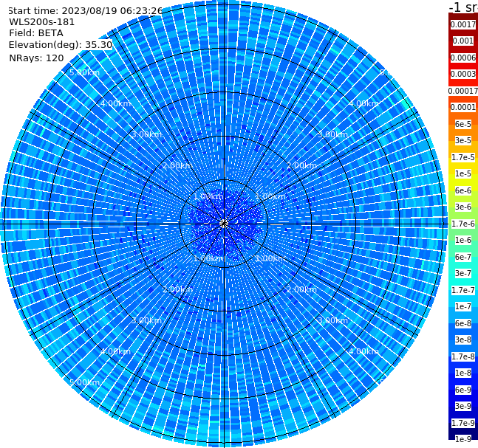The width and height of the screenshot is (478, 448).
Task: Select the upper-left 4.00km range label
Action: (115, 103)
